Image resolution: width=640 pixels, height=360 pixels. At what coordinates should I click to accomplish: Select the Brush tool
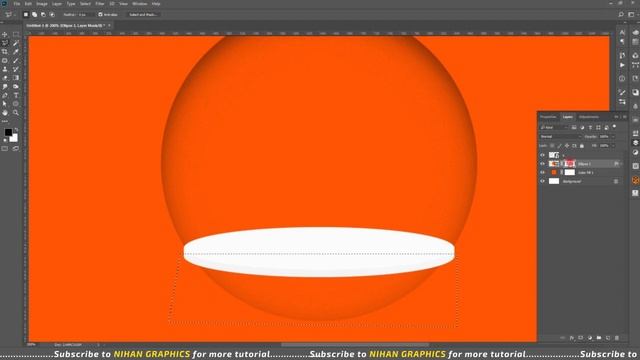click(x=16, y=60)
